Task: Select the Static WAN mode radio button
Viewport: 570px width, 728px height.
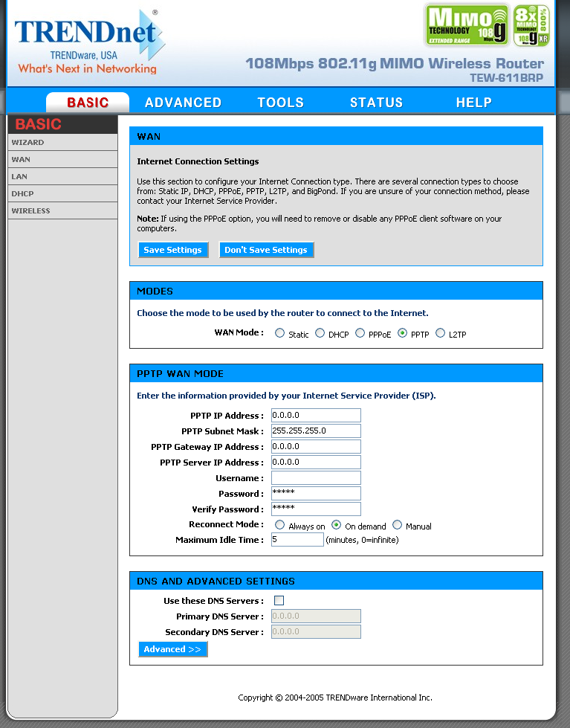Action: point(279,333)
